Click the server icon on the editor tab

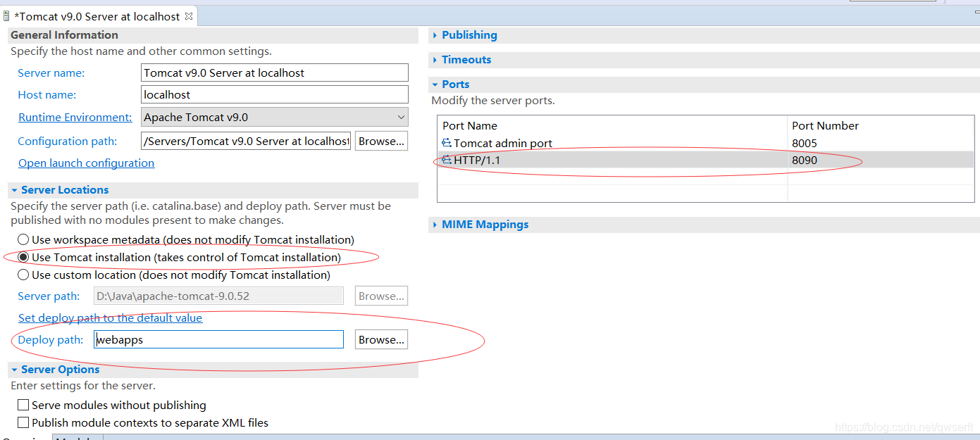[x=6, y=16]
